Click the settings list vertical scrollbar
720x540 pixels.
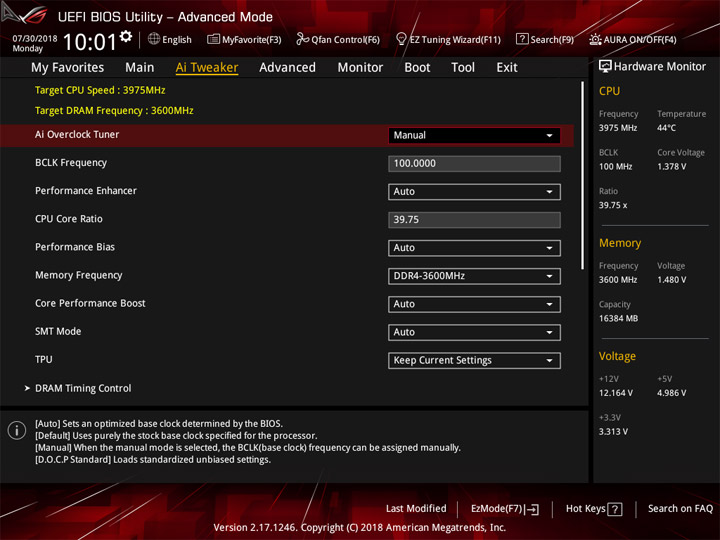coord(583,175)
